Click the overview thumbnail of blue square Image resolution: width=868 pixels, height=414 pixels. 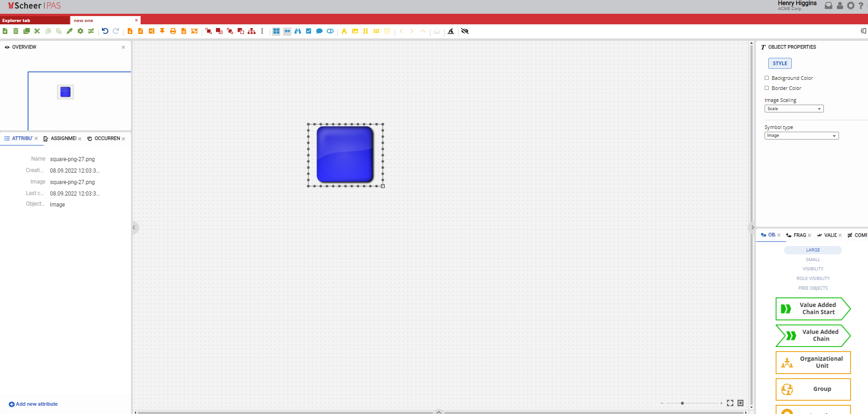65,92
